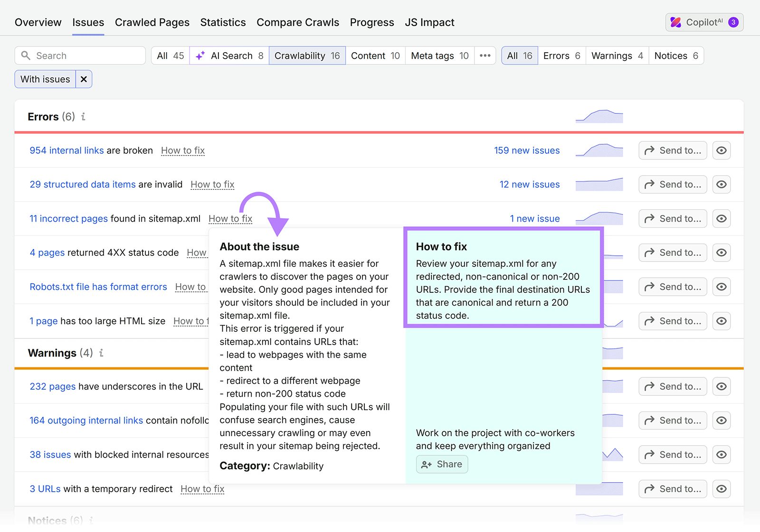
Task: Hide the too large HTML size issue
Action: [721, 321]
